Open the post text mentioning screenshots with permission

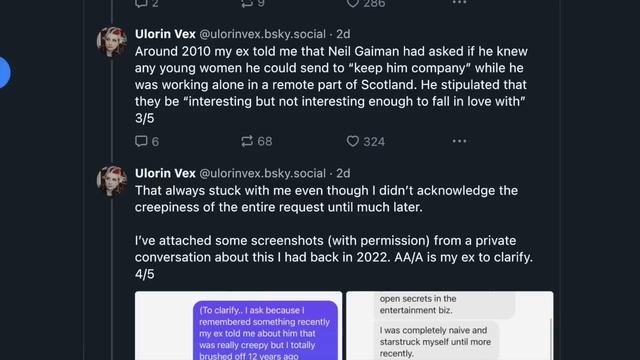pos(333,249)
